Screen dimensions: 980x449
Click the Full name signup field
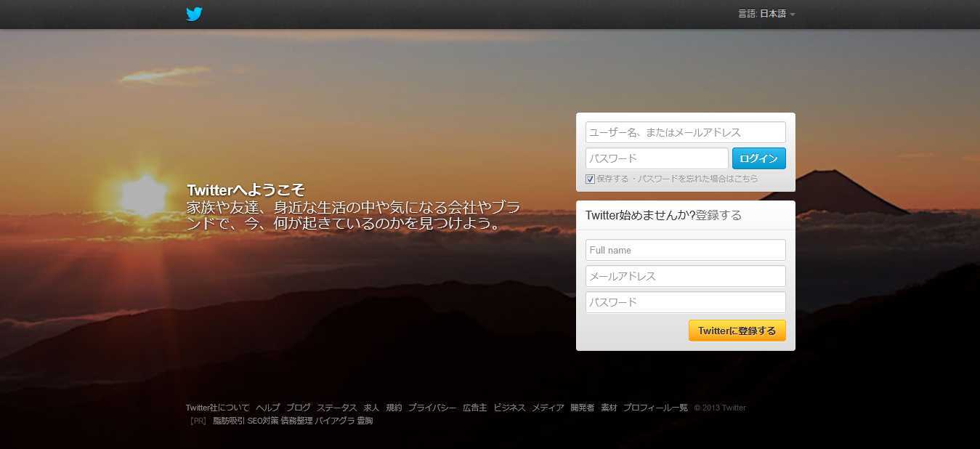click(x=685, y=250)
